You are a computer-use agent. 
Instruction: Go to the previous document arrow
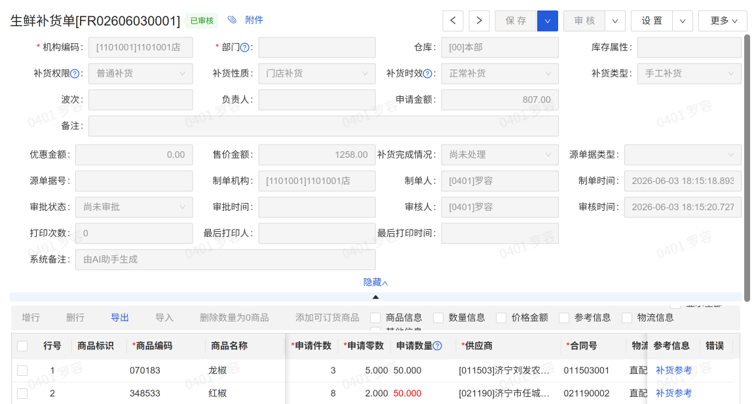click(453, 21)
